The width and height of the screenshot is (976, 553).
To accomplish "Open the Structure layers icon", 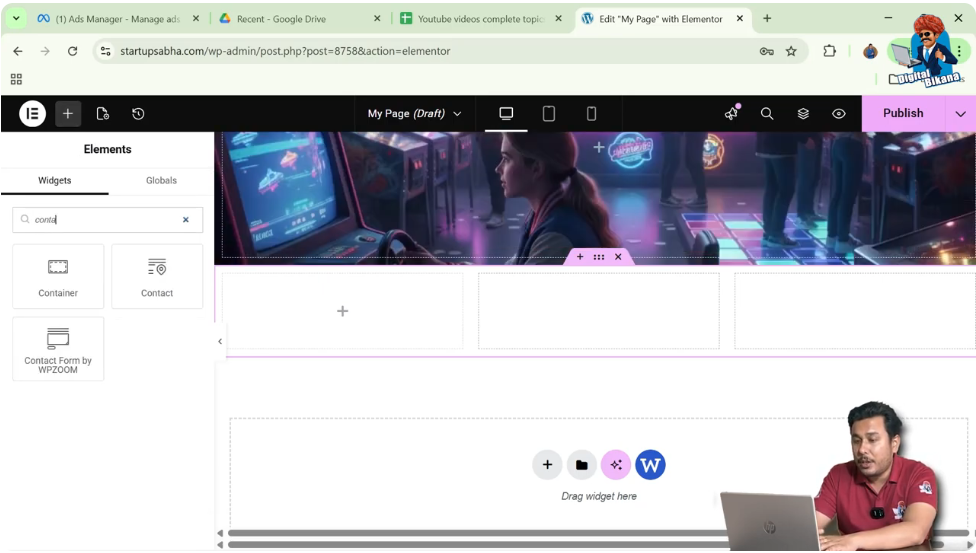I will (803, 113).
